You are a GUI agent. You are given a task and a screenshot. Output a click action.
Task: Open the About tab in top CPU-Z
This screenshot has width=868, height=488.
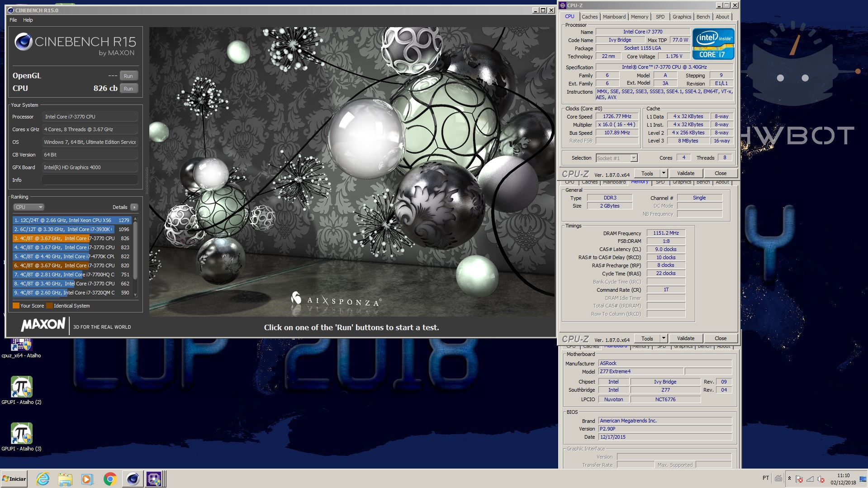click(x=722, y=17)
